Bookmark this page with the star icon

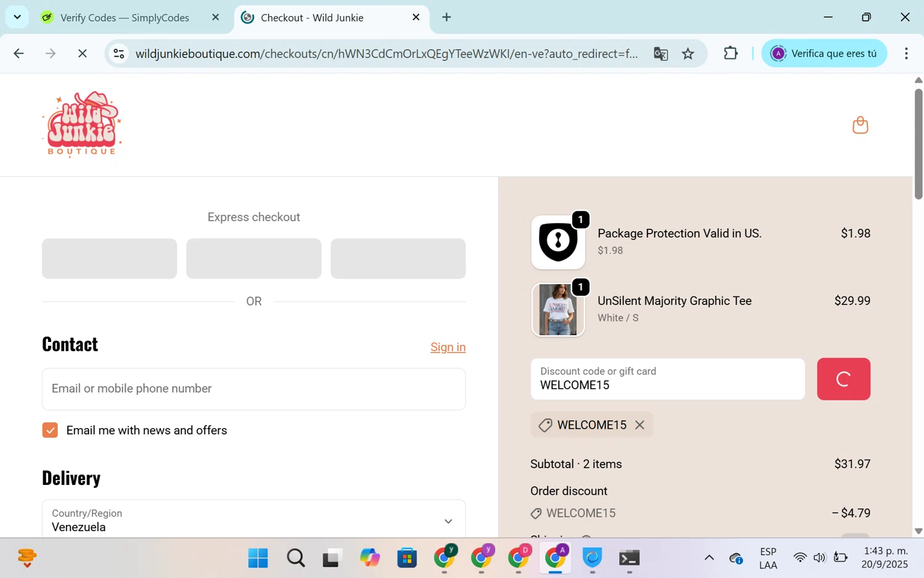[688, 54]
